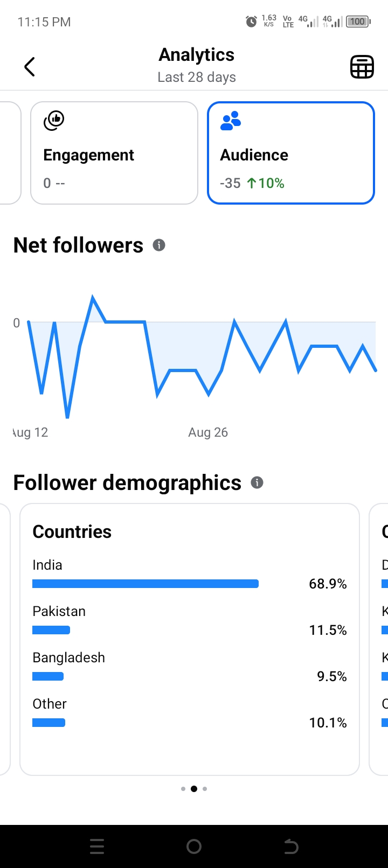This screenshot has height=868, width=388.
Task: Select the Engagement metric card
Action: (114, 153)
